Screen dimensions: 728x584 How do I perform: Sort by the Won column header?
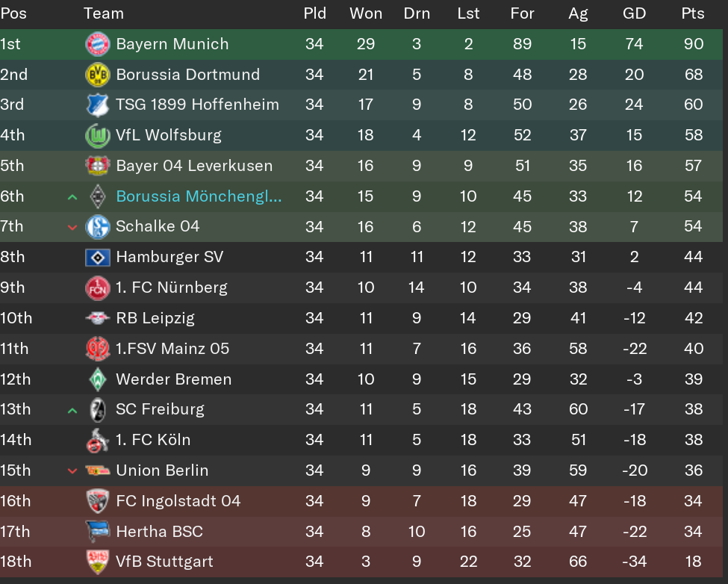366,13
